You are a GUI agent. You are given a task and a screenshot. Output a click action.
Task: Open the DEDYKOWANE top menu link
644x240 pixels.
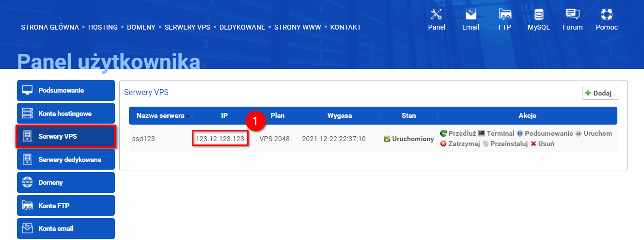point(242,27)
